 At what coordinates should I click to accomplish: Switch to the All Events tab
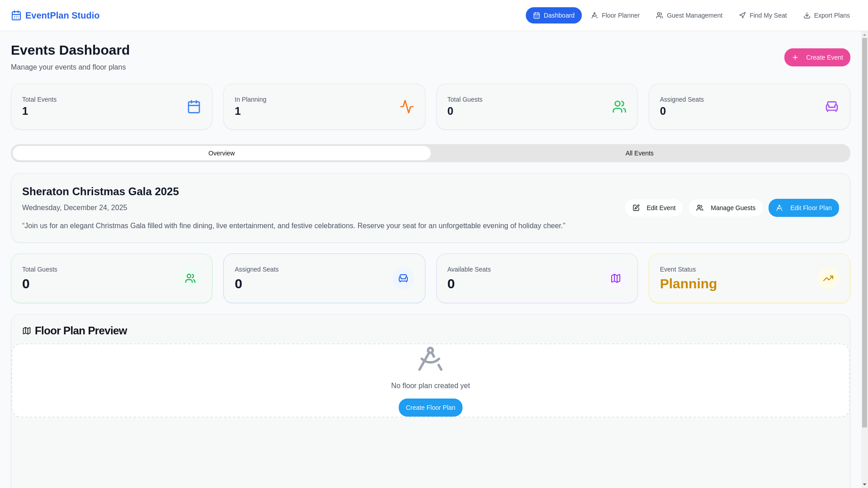pyautogui.click(x=640, y=153)
